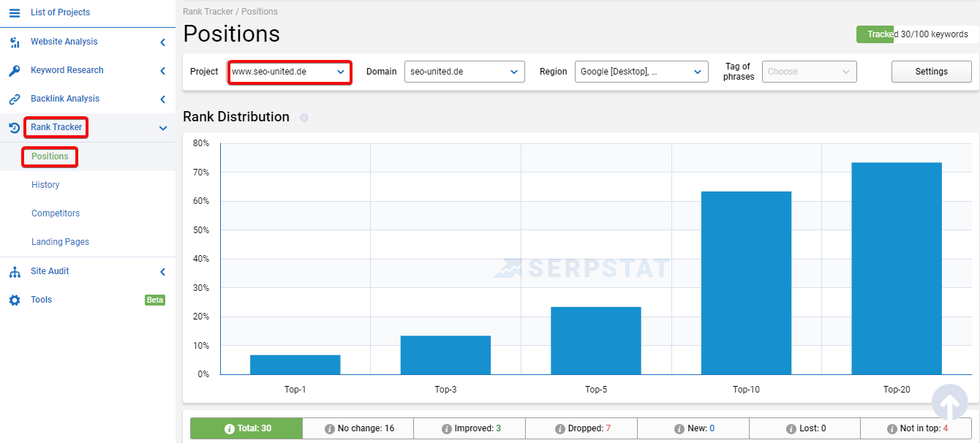Click the Tools gear icon

[x=15, y=300]
